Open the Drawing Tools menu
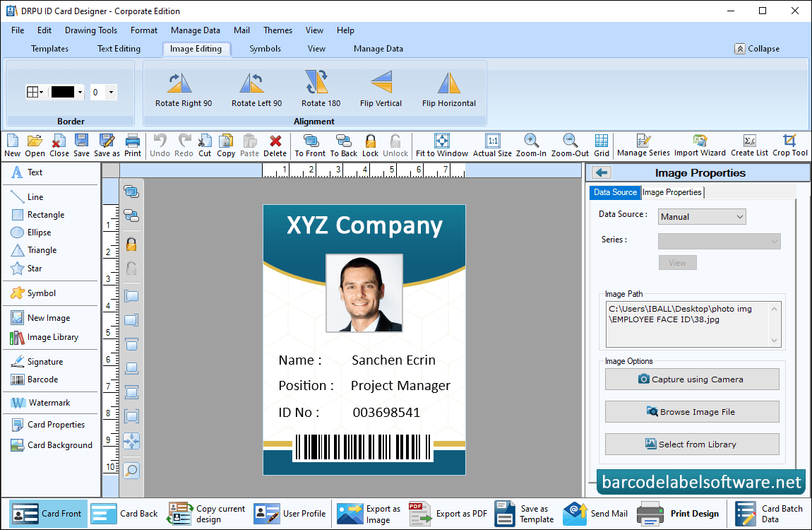The width and height of the screenshot is (812, 530). coord(90,30)
